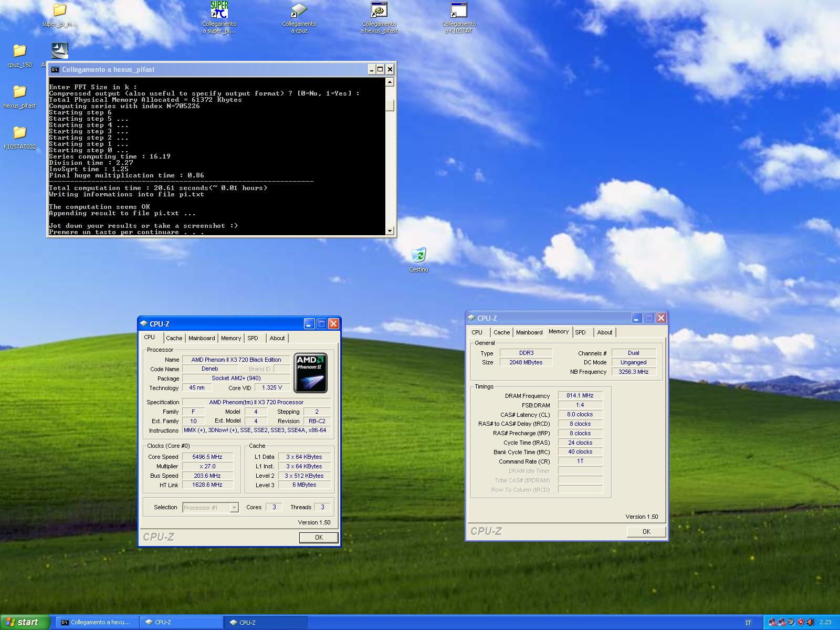This screenshot has width=840, height=630.
Task: Click title bar icon of Memory CPU-Z window
Action: click(x=471, y=318)
